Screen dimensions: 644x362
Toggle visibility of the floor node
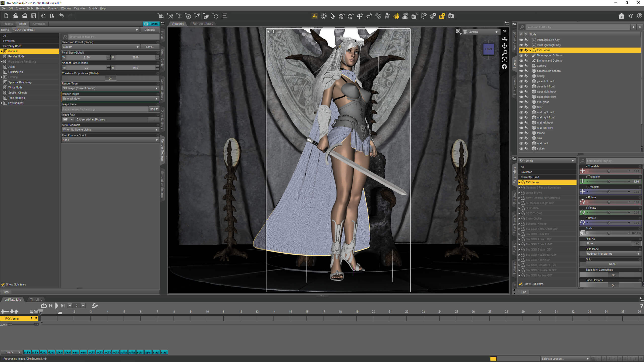point(521,107)
